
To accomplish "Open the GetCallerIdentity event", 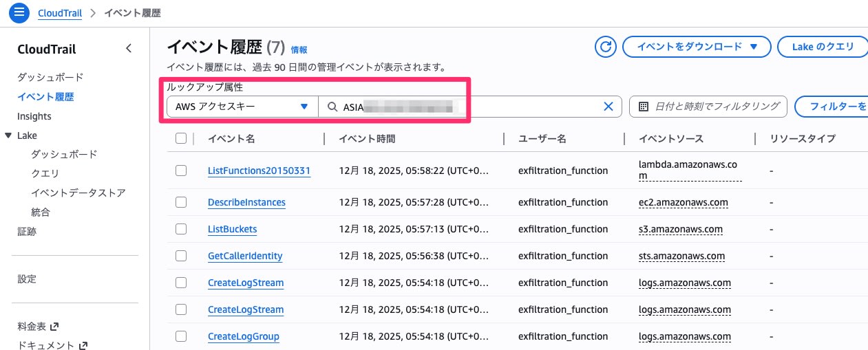I will [245, 256].
